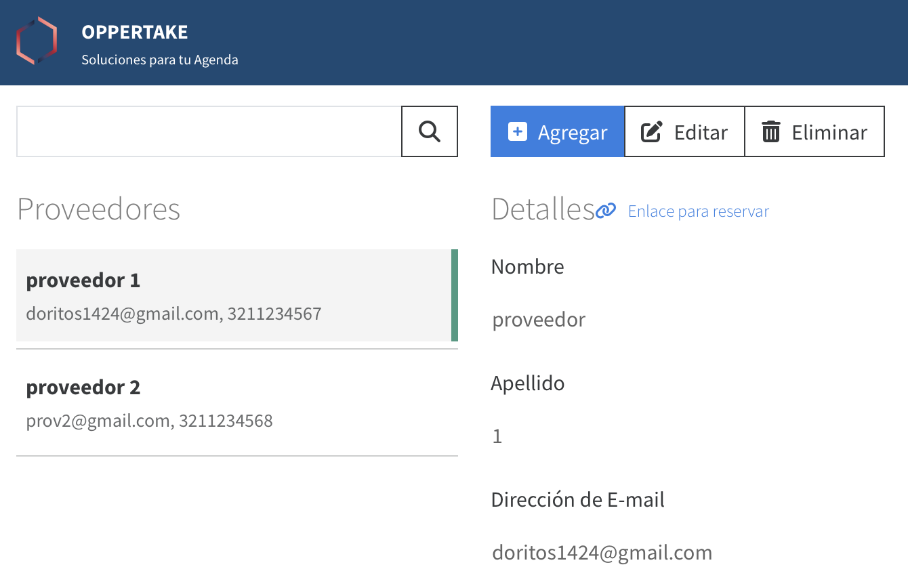908x588 pixels.
Task: Click the OPPERTAKE title in the header
Action: [x=135, y=32]
